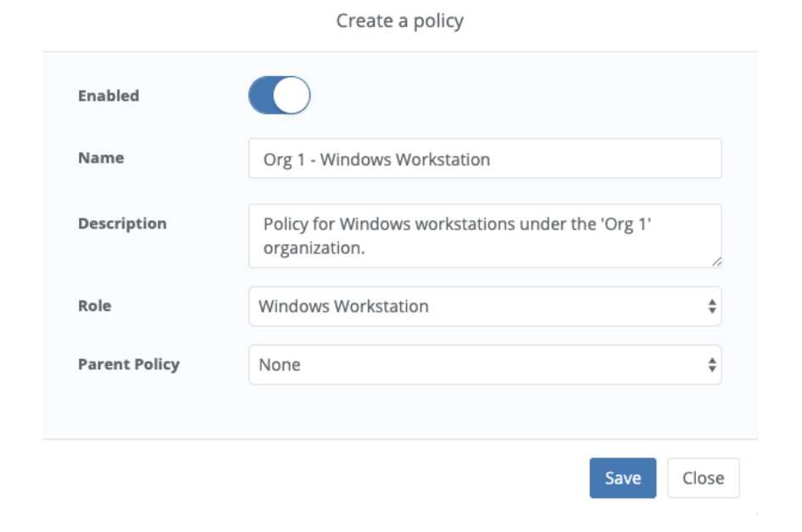Click the 'Parent Policy' field label

(x=129, y=364)
